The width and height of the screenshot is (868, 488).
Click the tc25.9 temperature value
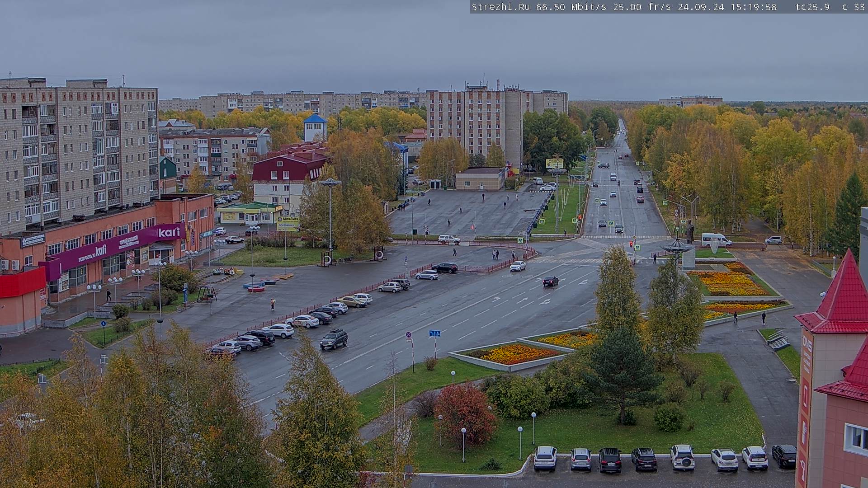coord(812,7)
